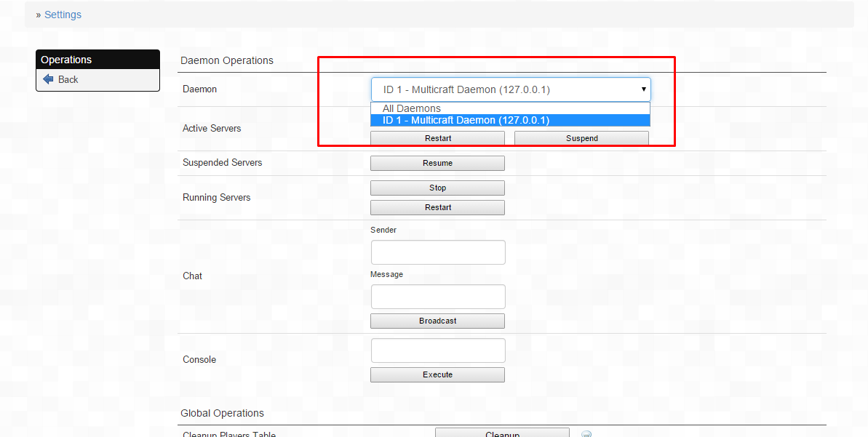This screenshot has height=437, width=868.
Task: Click the Sender field label
Action: coord(383,230)
